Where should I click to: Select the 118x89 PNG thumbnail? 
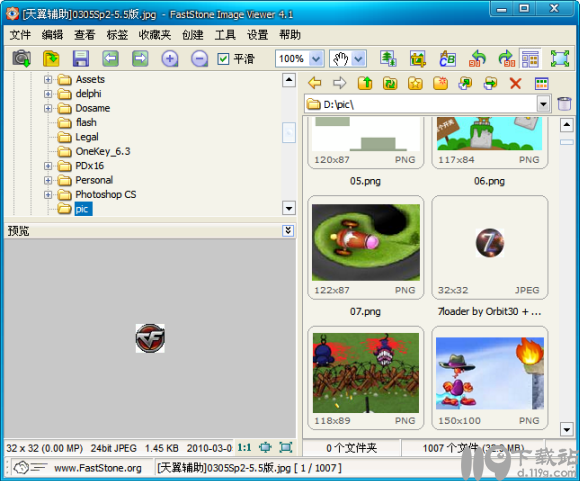pos(365,378)
